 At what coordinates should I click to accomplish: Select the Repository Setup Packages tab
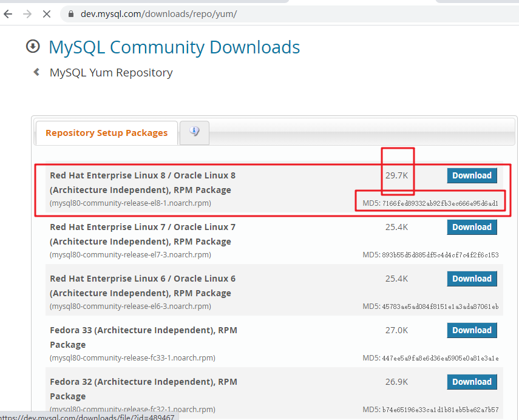(x=107, y=133)
